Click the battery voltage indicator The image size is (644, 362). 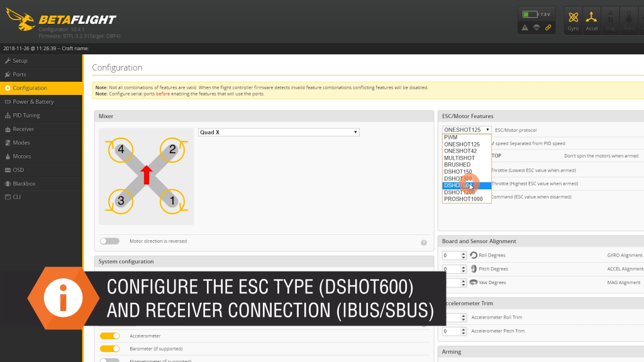536,14
